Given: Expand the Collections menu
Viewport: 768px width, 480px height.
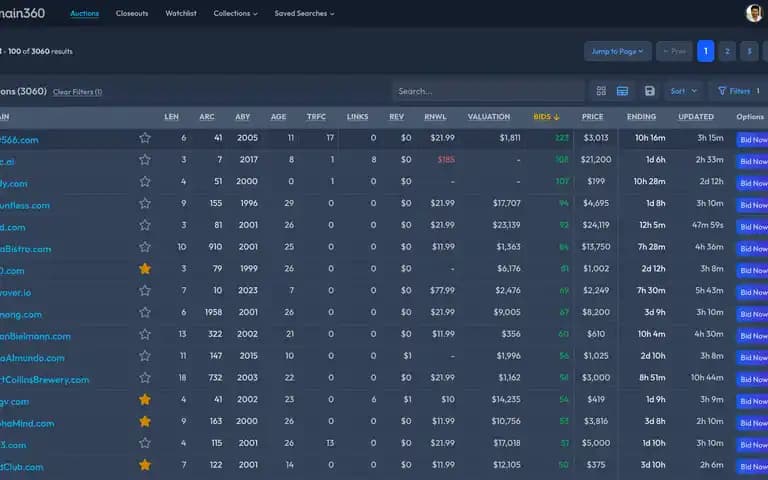Looking at the screenshot, I should [235, 13].
